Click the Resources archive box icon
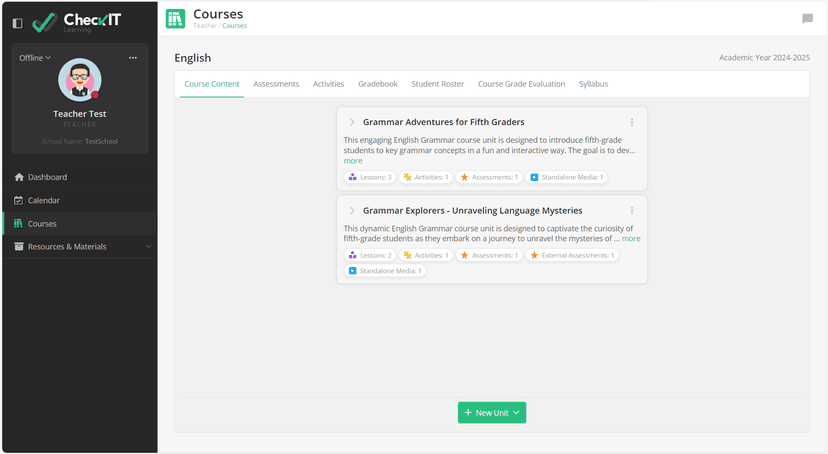The height and width of the screenshot is (454, 828). pos(19,247)
